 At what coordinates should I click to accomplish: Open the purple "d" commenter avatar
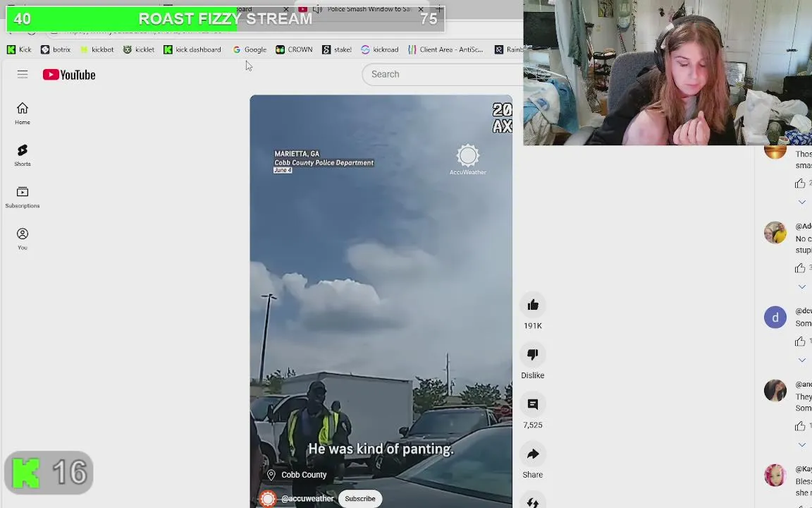click(775, 317)
